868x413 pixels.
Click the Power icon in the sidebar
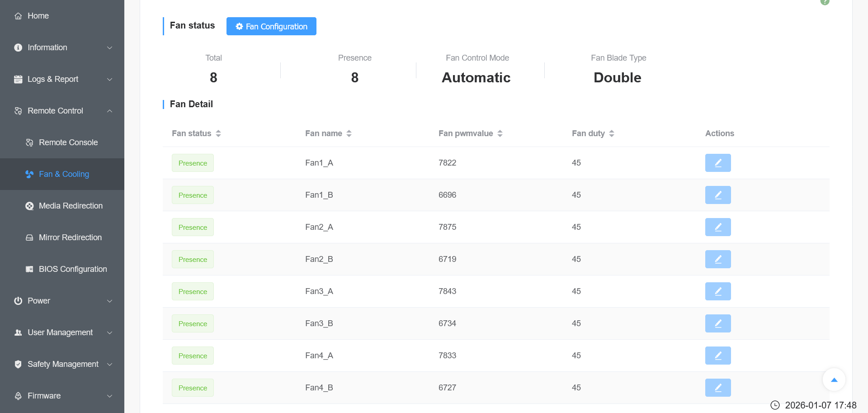(x=18, y=301)
